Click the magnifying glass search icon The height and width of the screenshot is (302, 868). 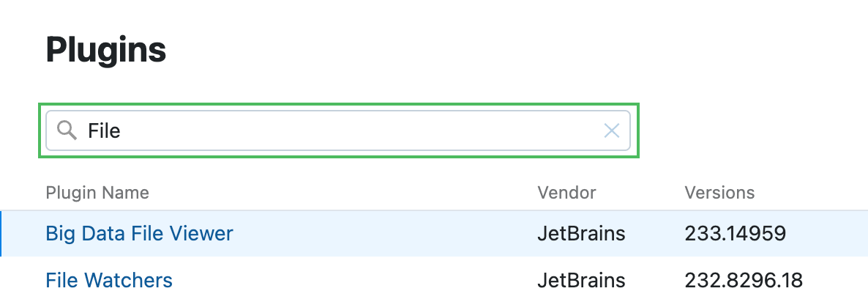click(x=67, y=130)
